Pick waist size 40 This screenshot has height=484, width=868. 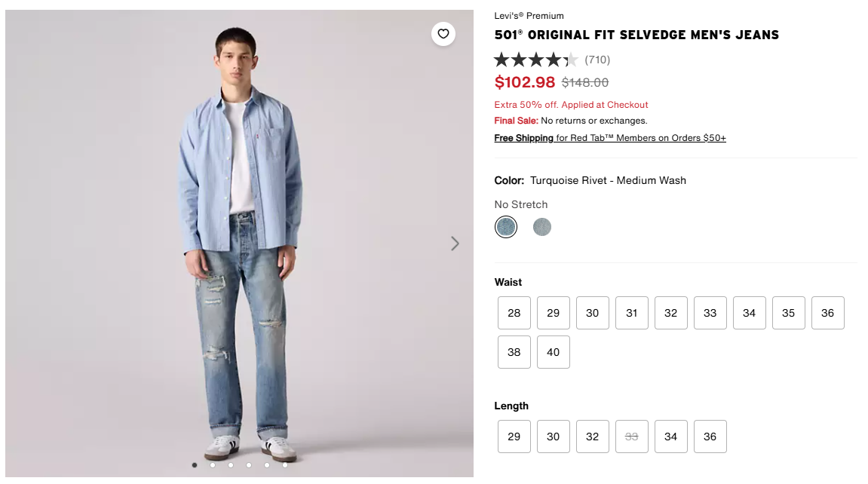[554, 352]
